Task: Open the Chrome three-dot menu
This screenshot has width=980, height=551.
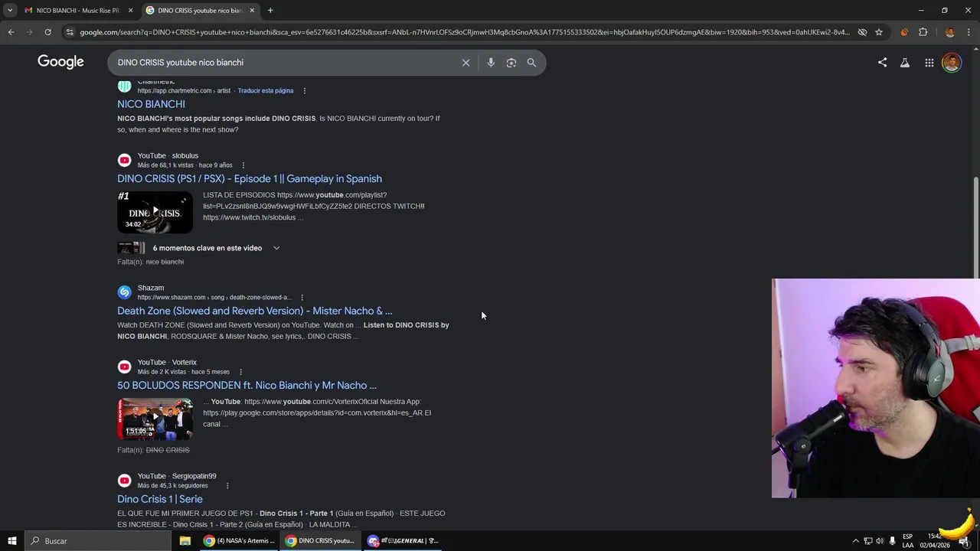Action: coord(969,32)
